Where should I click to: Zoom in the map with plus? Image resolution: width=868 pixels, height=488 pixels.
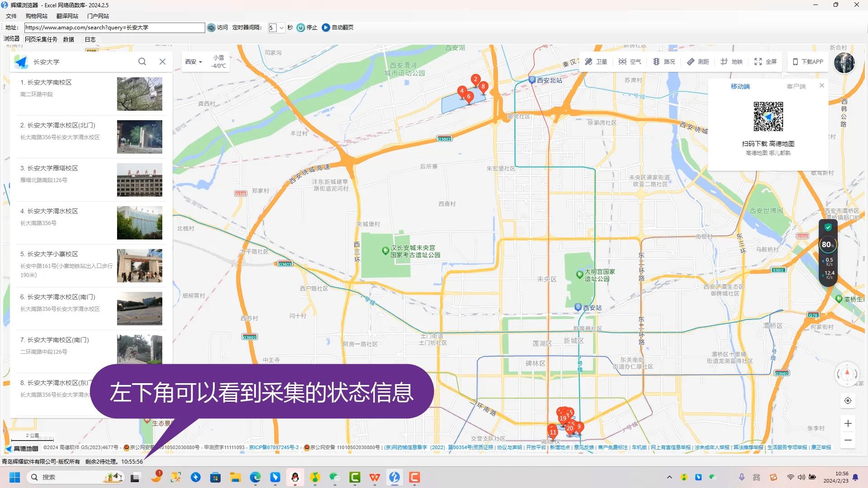point(848,423)
